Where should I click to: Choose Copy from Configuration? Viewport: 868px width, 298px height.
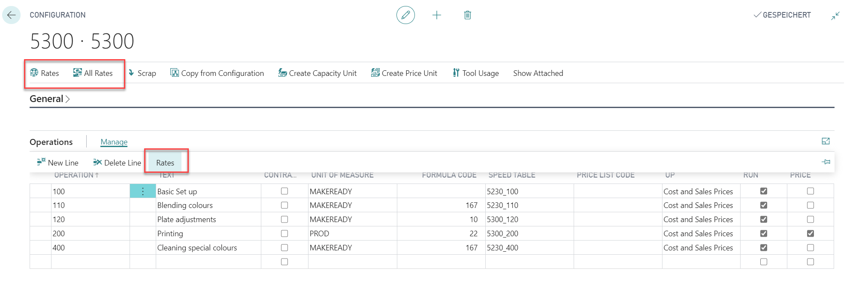click(217, 73)
